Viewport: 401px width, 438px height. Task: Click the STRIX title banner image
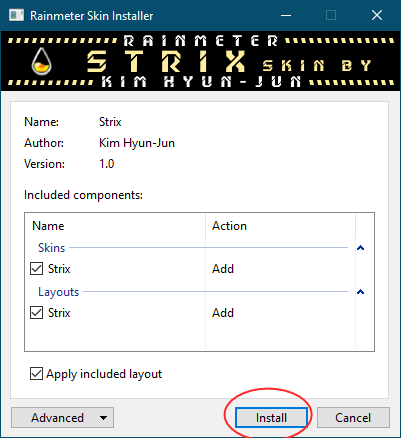click(x=200, y=61)
